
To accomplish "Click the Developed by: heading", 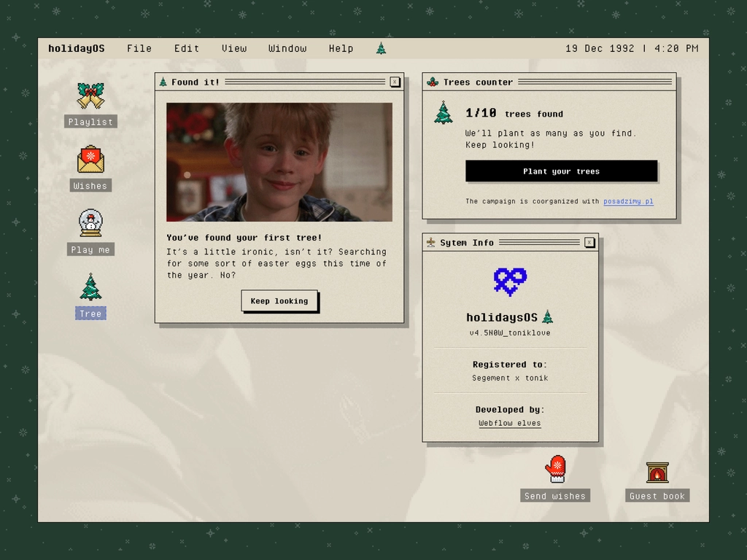I will 510,409.
